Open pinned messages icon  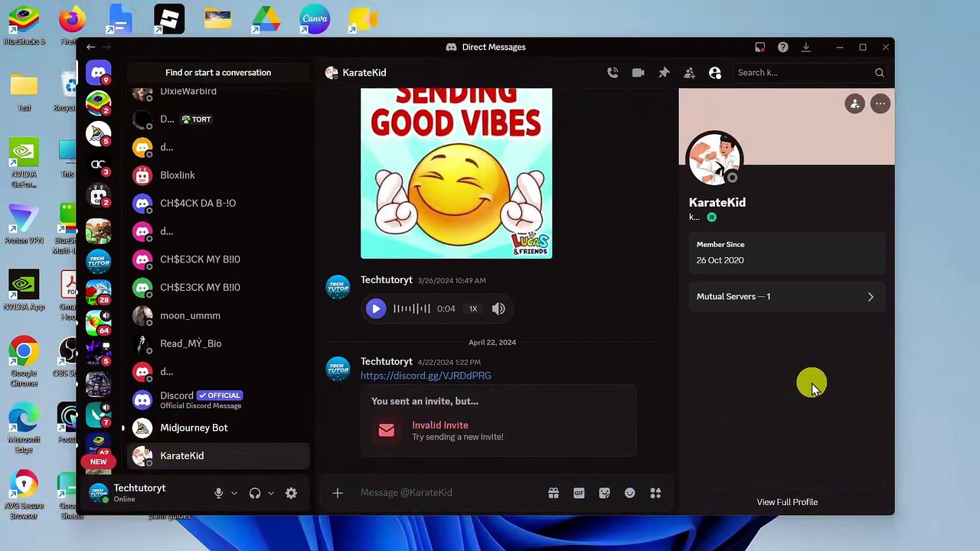[x=664, y=73]
